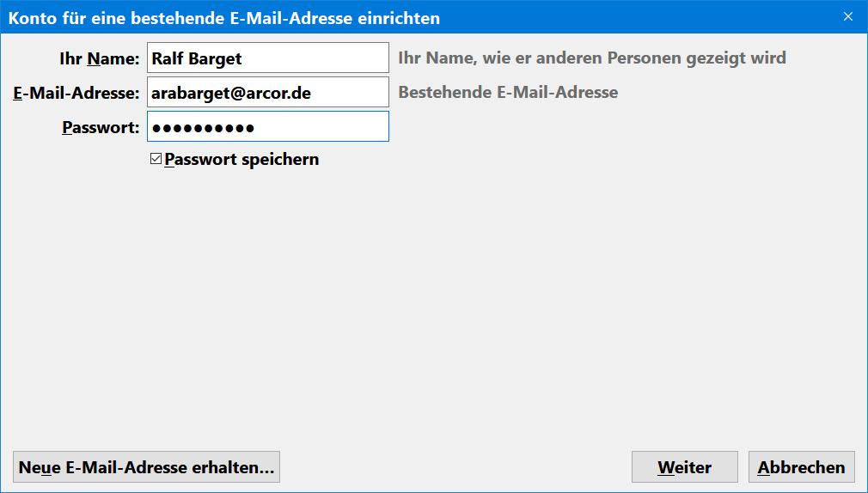Close the account setup dialog

pyautogui.click(x=848, y=16)
